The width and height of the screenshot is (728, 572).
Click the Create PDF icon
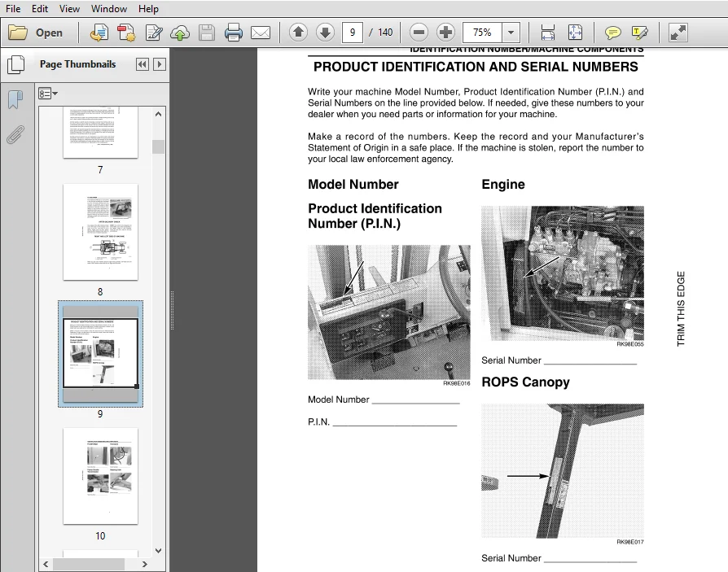pyautogui.click(x=99, y=33)
